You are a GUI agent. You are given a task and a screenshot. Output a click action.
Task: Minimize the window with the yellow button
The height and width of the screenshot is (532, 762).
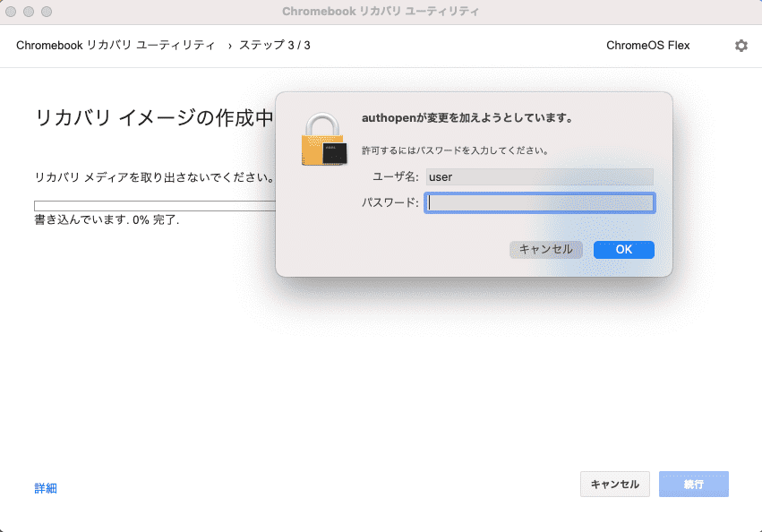(x=29, y=12)
